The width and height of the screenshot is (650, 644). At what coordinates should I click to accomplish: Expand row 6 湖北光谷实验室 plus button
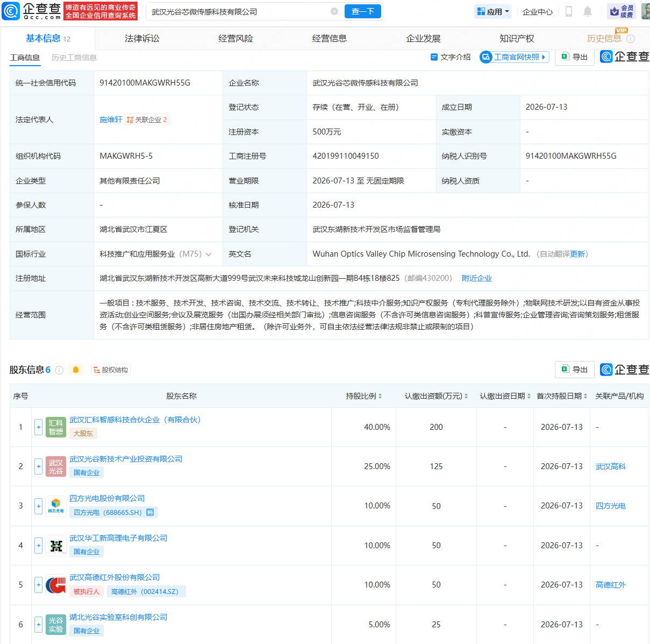[x=38, y=625]
